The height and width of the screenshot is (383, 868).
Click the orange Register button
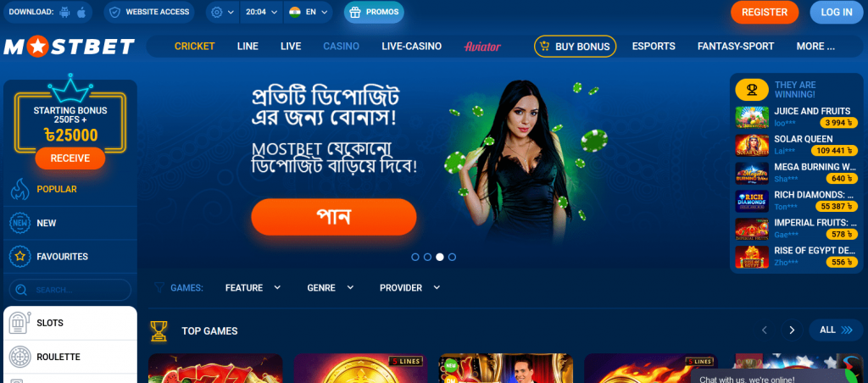(x=765, y=12)
